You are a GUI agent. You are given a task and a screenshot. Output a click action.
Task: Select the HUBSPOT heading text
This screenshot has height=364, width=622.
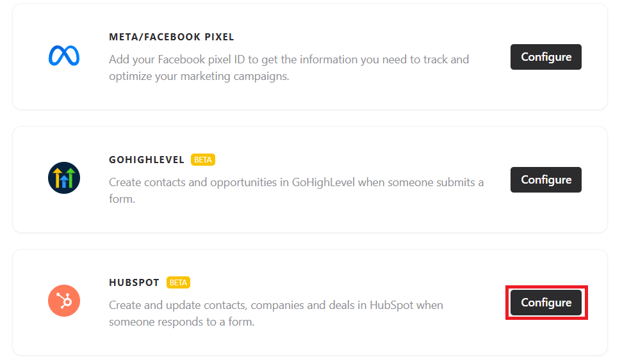point(135,283)
